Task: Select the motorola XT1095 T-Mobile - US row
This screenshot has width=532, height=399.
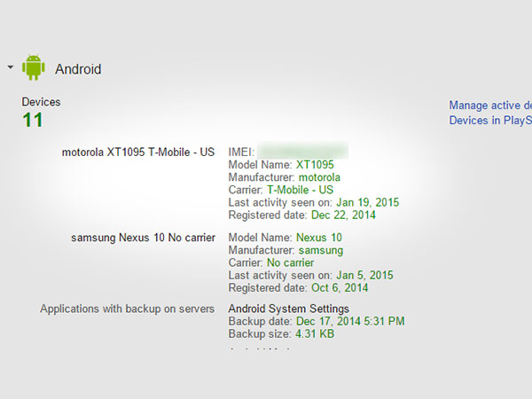Action: pos(138,152)
